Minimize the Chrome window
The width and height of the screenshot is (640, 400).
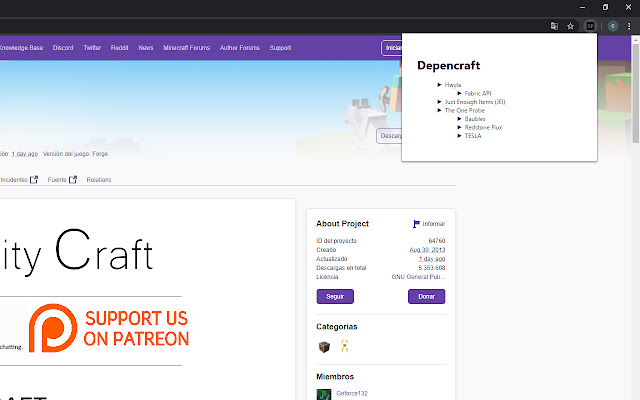pos(582,7)
